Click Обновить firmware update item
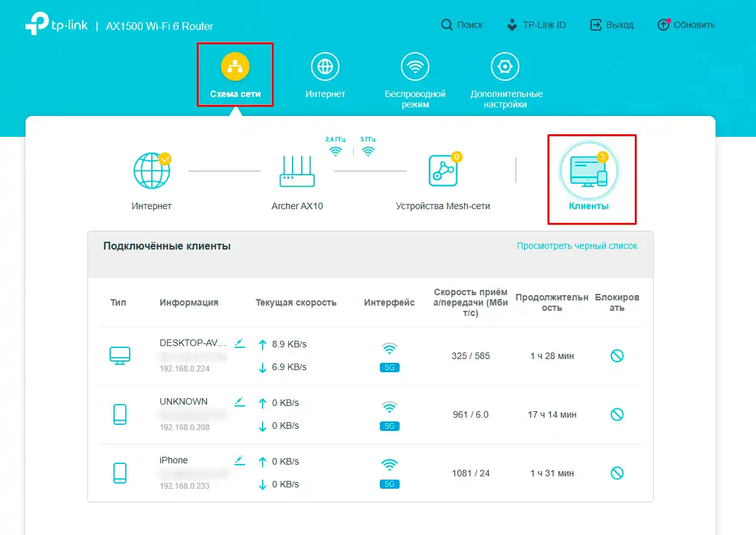Viewport: 756px width, 535px height. [686, 24]
